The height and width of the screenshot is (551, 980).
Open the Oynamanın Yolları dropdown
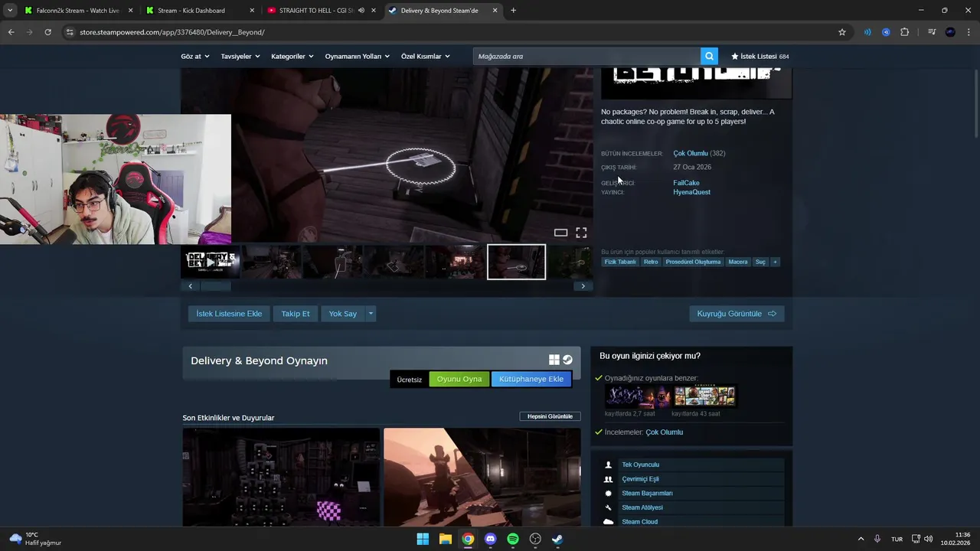[357, 57]
